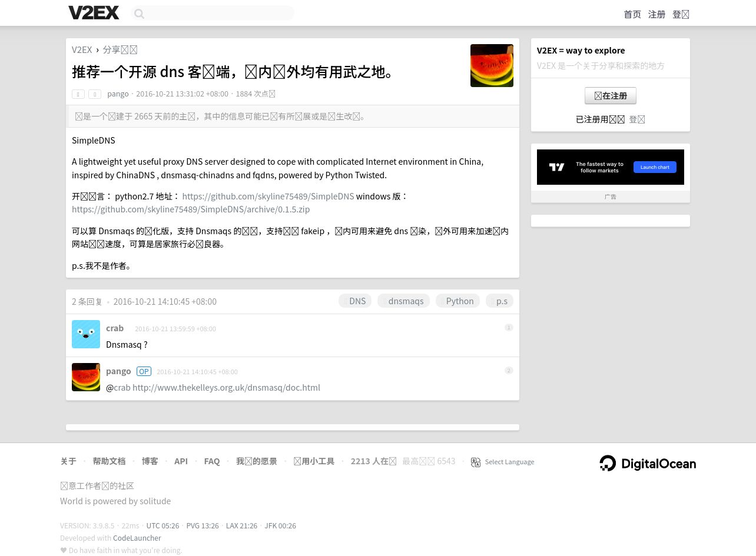Click the SimpleDNS heading text
Image resolution: width=756 pixels, height=556 pixels.
94,140
